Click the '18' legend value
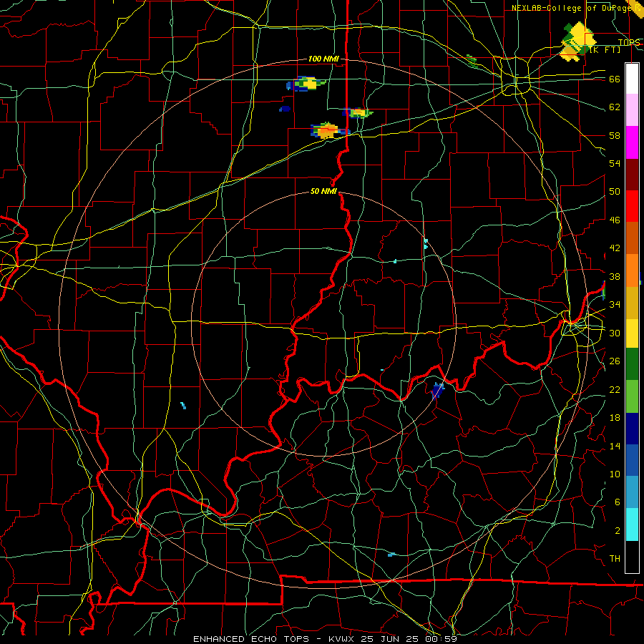This screenshot has height=644, width=644. (615, 418)
